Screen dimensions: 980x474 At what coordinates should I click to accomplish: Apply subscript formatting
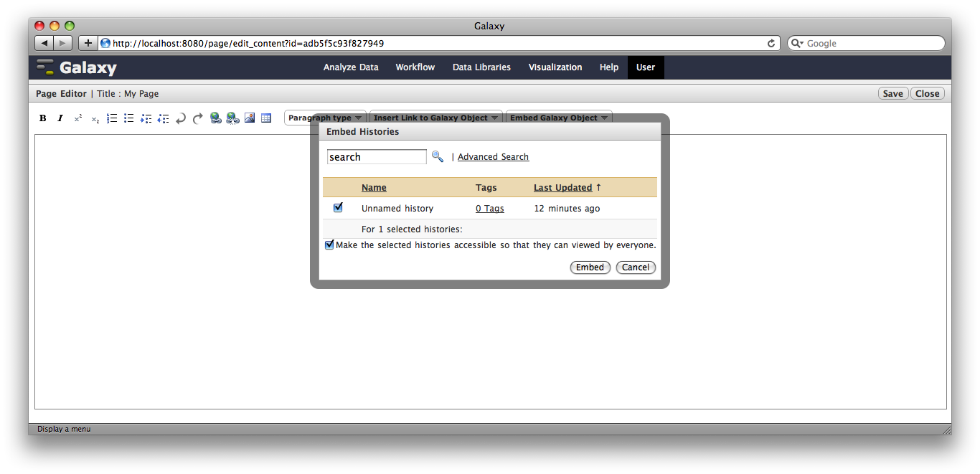tap(95, 118)
